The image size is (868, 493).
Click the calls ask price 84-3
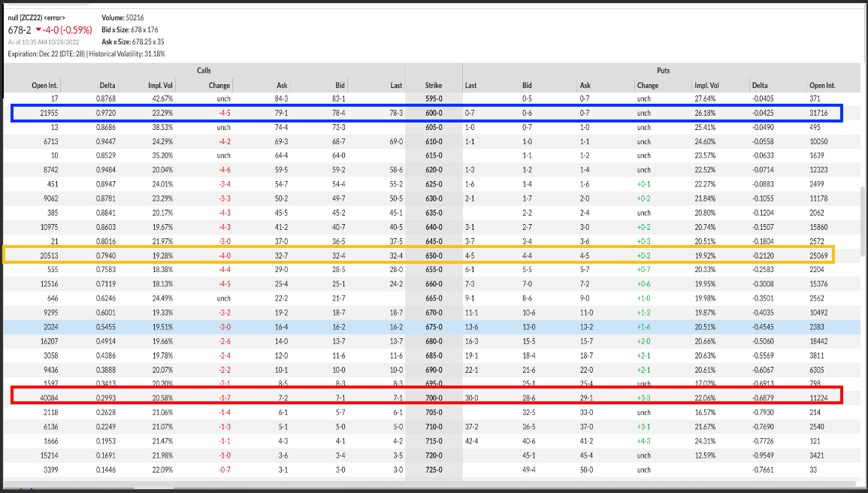[281, 99]
